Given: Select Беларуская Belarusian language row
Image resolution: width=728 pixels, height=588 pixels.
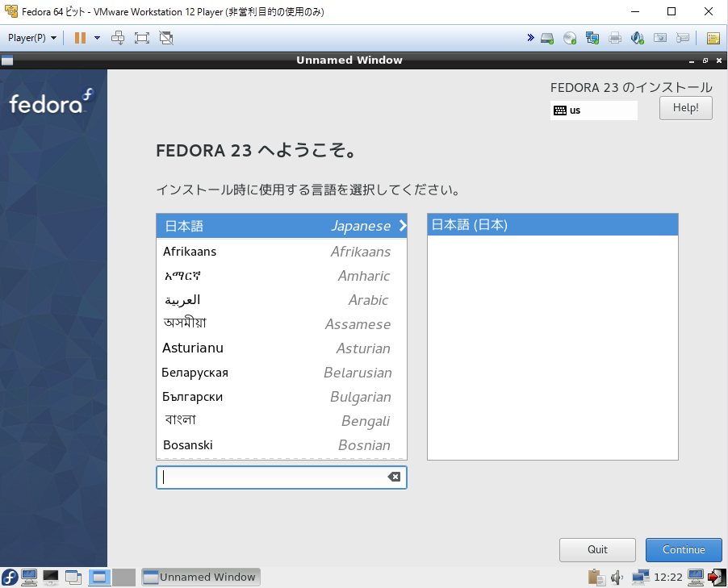Looking at the screenshot, I should coord(282,372).
